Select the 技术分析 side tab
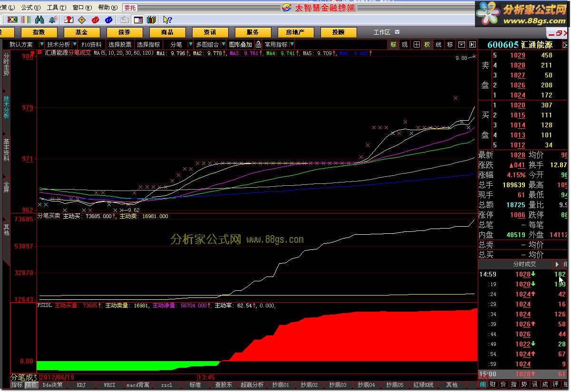 (x=6, y=107)
